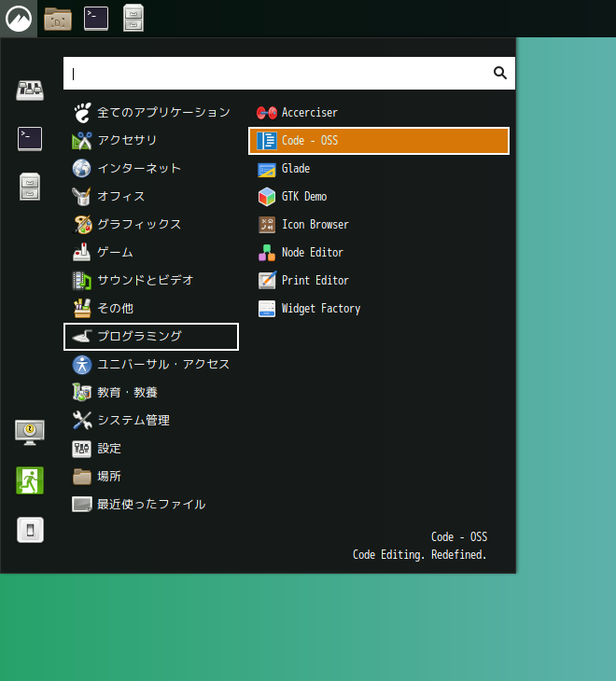The height and width of the screenshot is (681, 616).
Task: Open the terminal from the favorites sidebar
Action: [30, 139]
